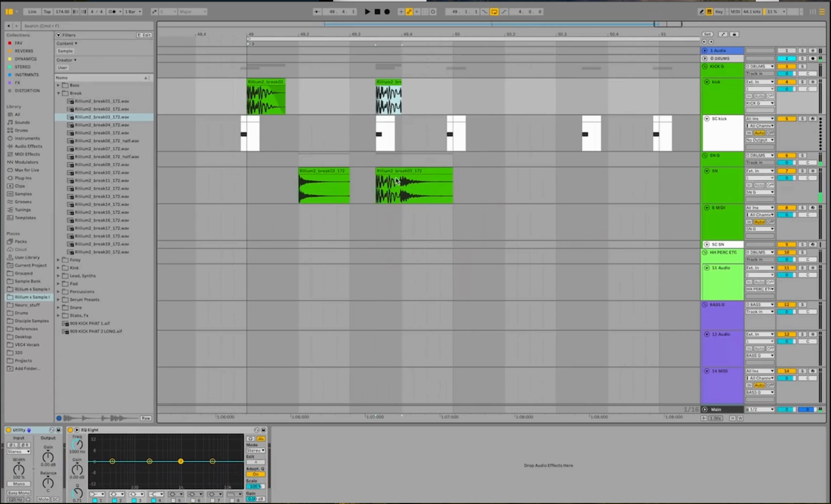The image size is (831, 504).
Task: Toggle automation mode icon near Set
Action: pos(723,34)
